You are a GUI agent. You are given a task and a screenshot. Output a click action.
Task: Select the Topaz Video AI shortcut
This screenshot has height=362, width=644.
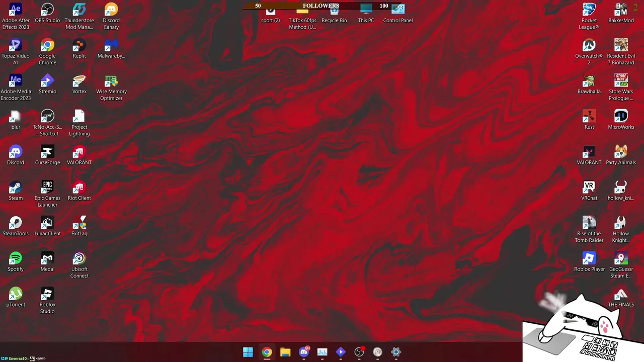point(16,52)
